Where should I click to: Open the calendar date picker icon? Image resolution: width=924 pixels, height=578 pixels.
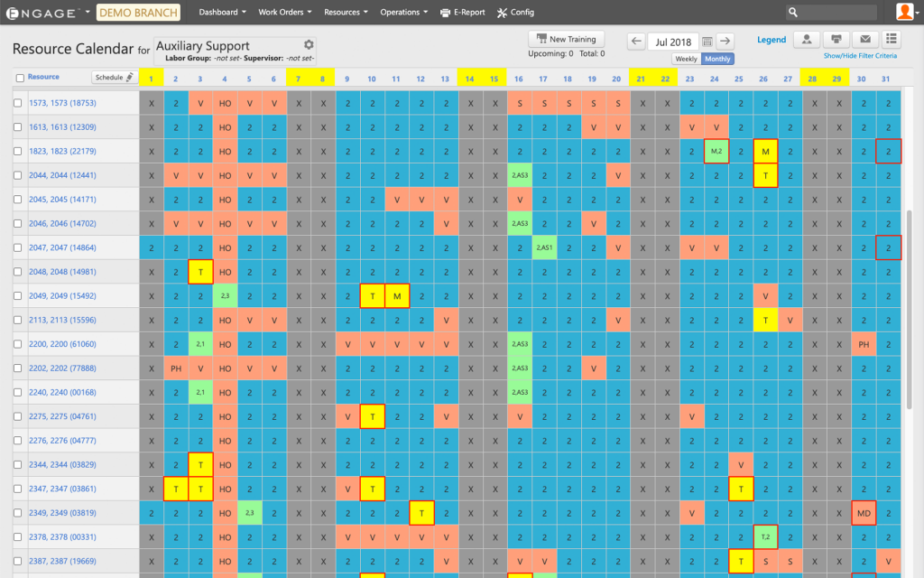pyautogui.click(x=707, y=42)
